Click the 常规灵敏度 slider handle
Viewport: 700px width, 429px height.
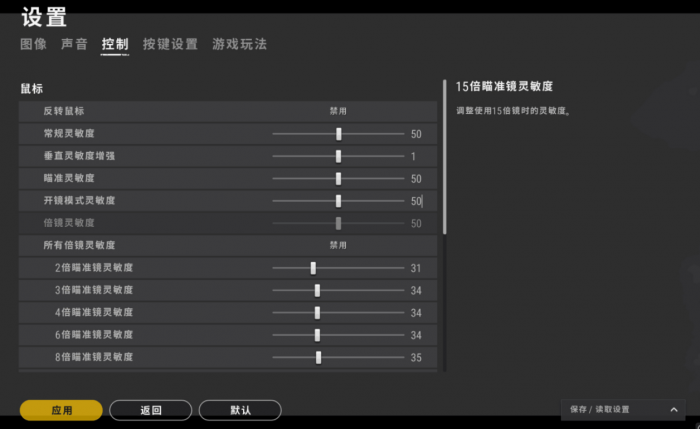339,134
